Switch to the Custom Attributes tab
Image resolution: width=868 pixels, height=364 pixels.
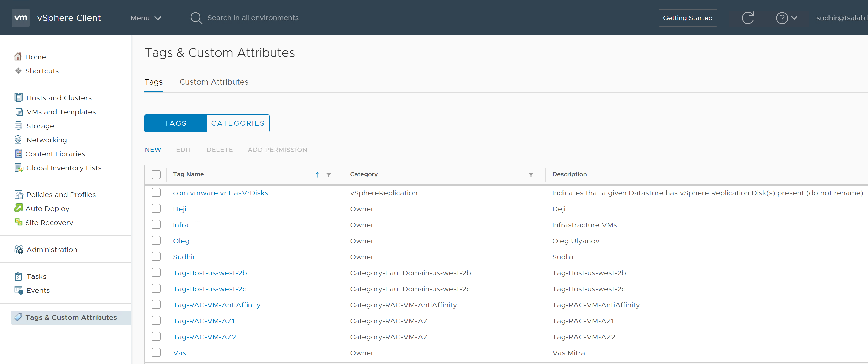pos(214,82)
